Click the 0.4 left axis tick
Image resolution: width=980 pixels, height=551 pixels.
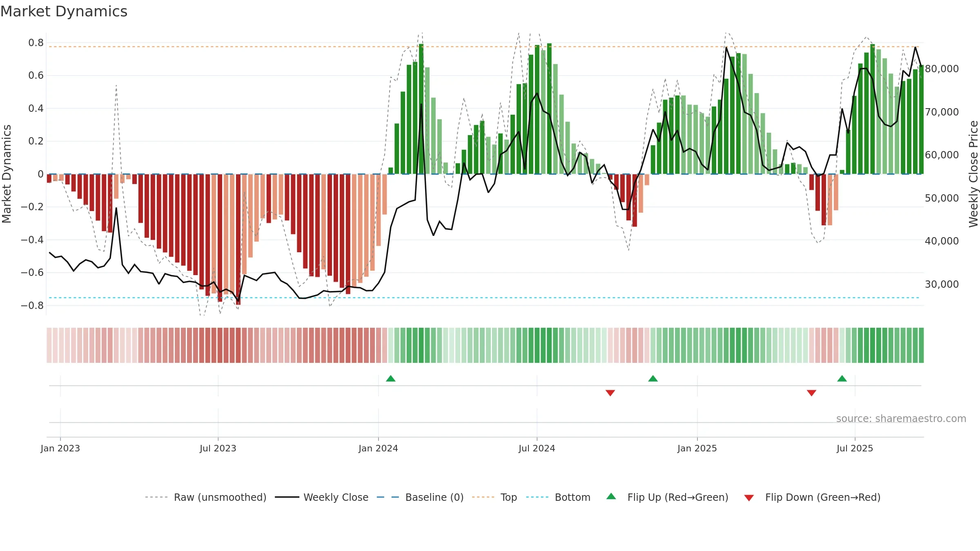tap(36, 108)
